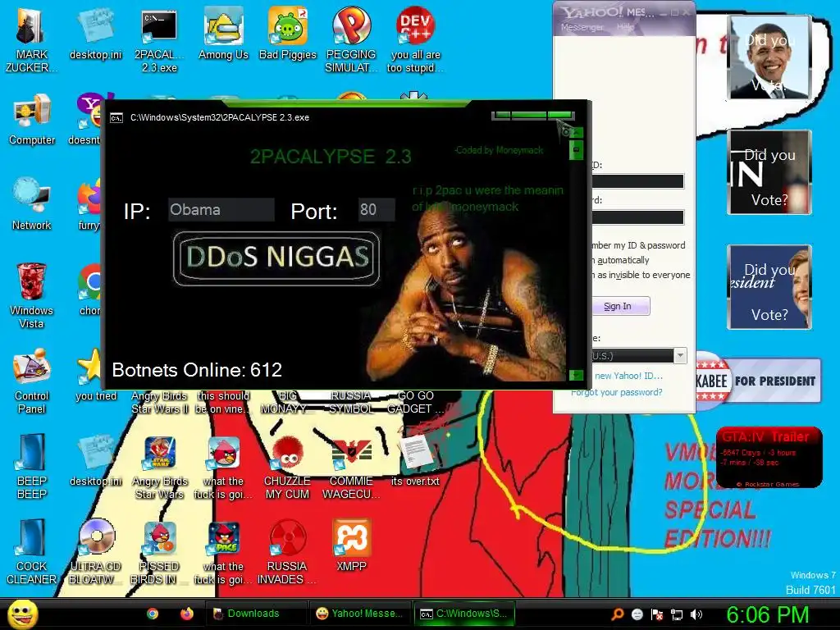The width and height of the screenshot is (840, 630).
Task: Click the round face tray icon
Action: (x=637, y=614)
